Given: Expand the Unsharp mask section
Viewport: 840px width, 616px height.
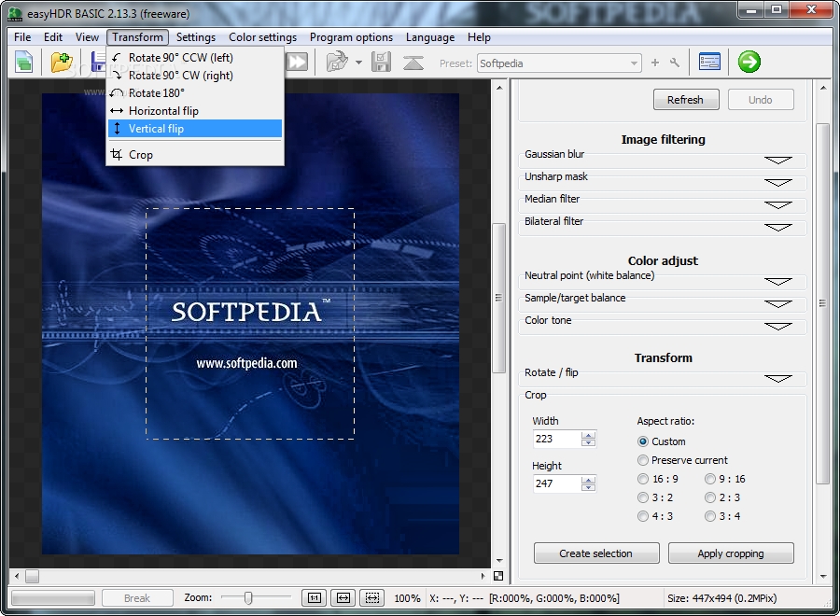Looking at the screenshot, I should [777, 183].
